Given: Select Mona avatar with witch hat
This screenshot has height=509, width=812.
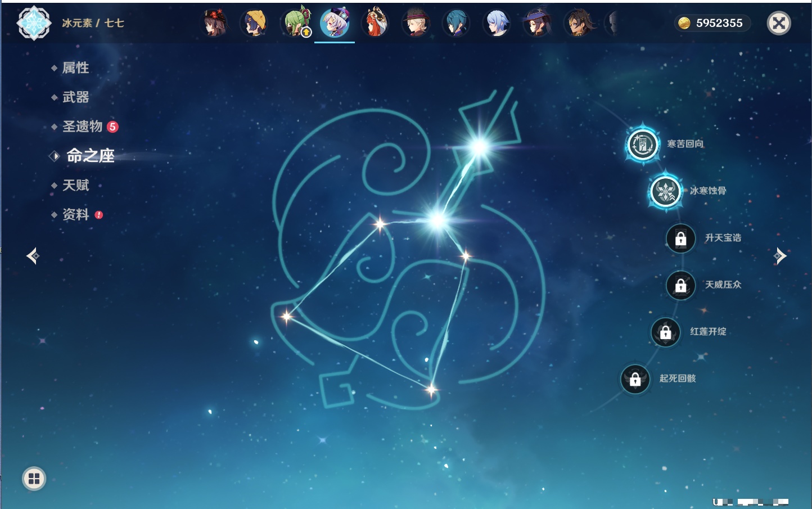Looking at the screenshot, I should pos(537,23).
